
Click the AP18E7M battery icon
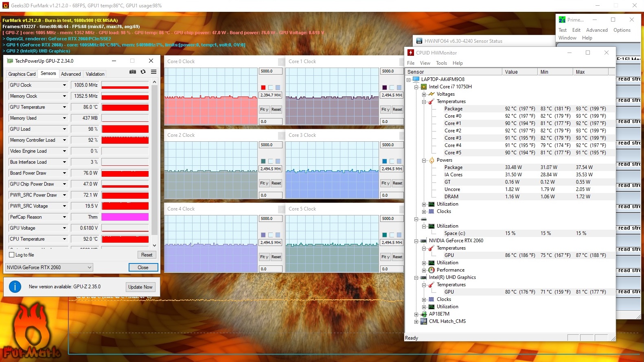click(424, 314)
